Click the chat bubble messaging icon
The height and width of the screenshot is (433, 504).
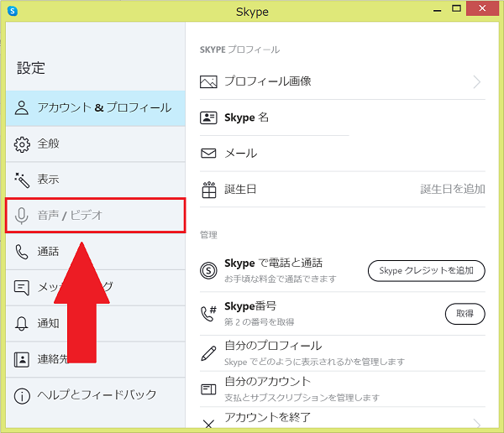22,288
